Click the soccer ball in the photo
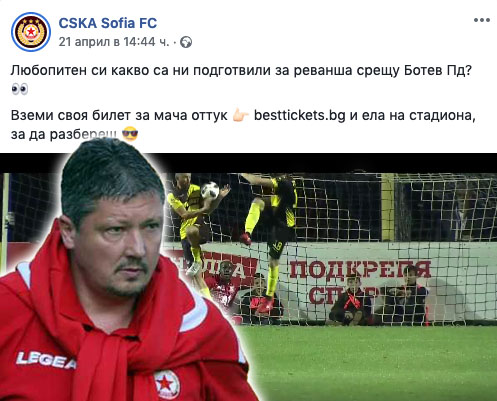The width and height of the screenshot is (497, 401). click(210, 190)
